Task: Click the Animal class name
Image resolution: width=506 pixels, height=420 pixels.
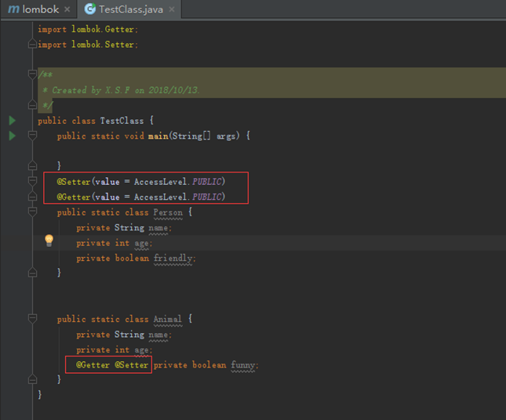Action: 167,320
